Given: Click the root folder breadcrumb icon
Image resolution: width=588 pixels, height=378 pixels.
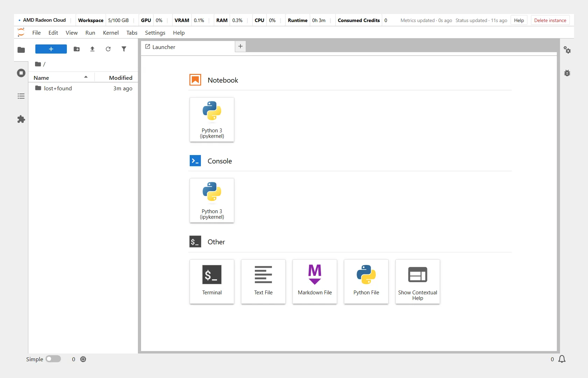Looking at the screenshot, I should tap(38, 64).
